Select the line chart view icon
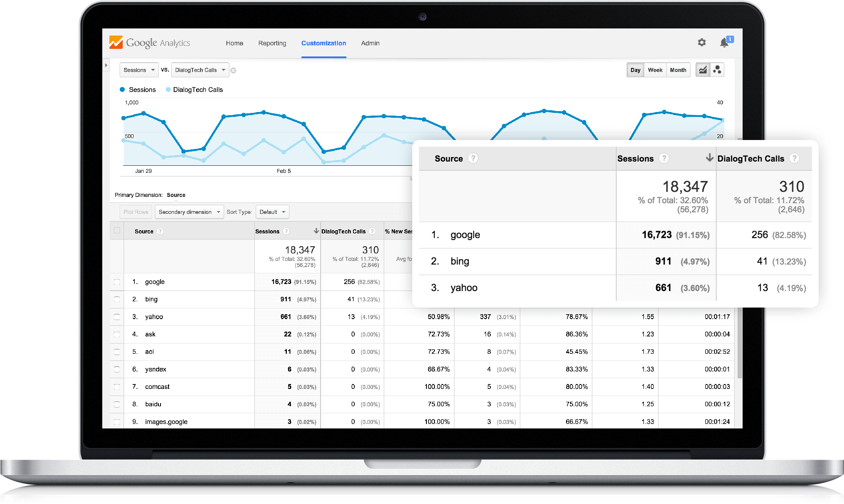The height and width of the screenshot is (504, 844). click(703, 69)
